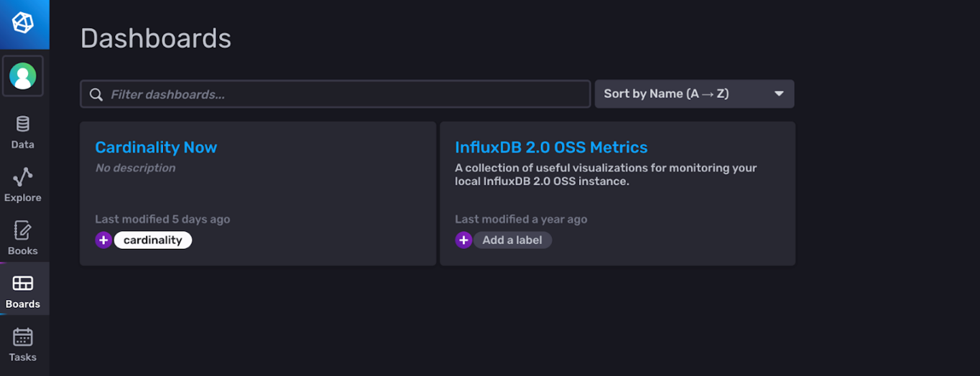Click No description text on Cardinality Now
This screenshot has width=980, height=376.
pos(135,168)
